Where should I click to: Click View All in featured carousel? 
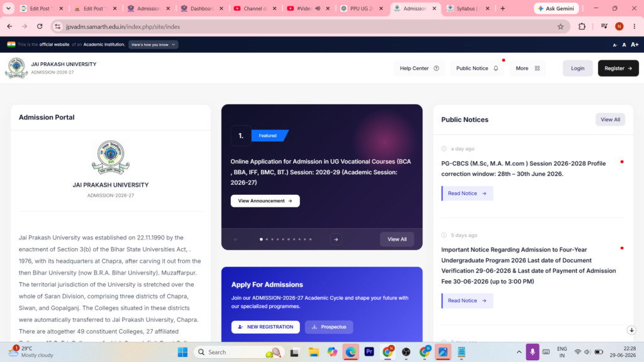tap(397, 239)
